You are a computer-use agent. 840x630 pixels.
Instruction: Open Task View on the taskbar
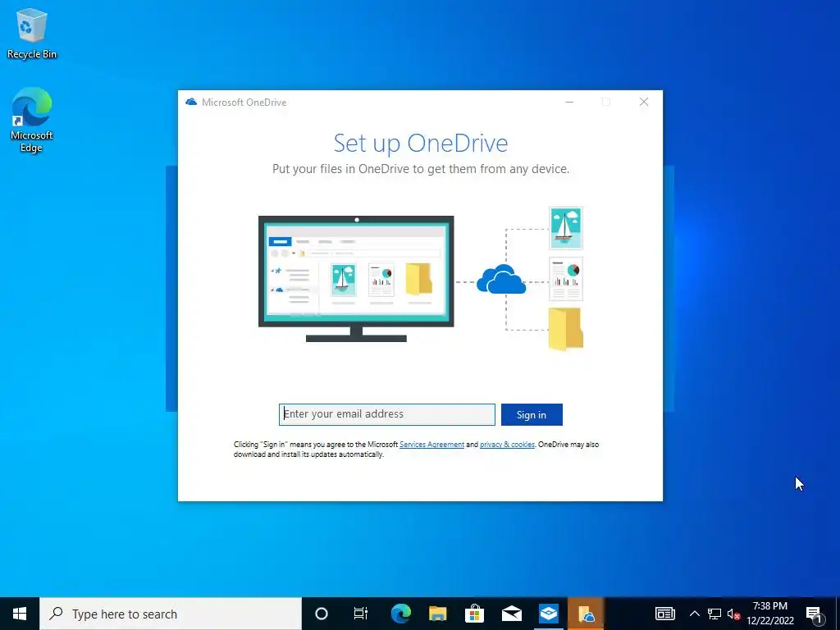[361, 614]
